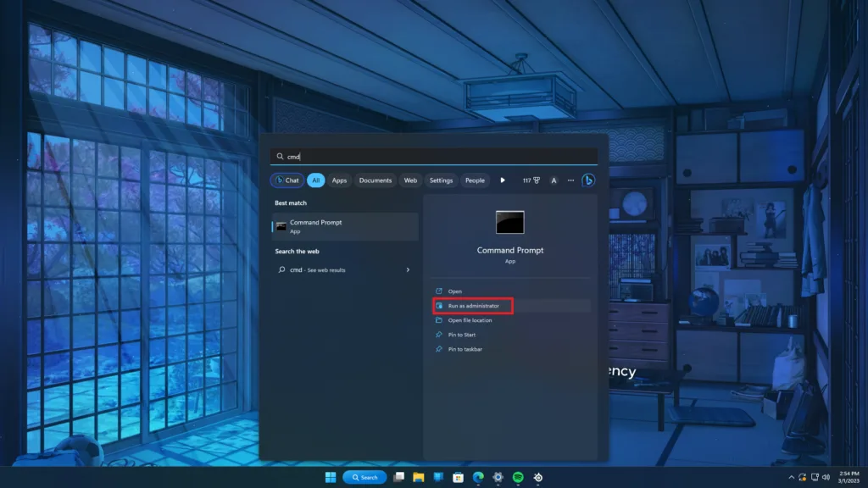Launch Microsoft Edge from the taskbar
This screenshot has height=488, width=868.
(x=478, y=477)
